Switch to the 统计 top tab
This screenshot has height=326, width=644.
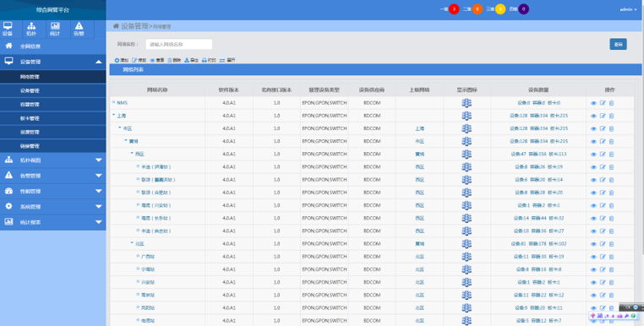[55, 30]
